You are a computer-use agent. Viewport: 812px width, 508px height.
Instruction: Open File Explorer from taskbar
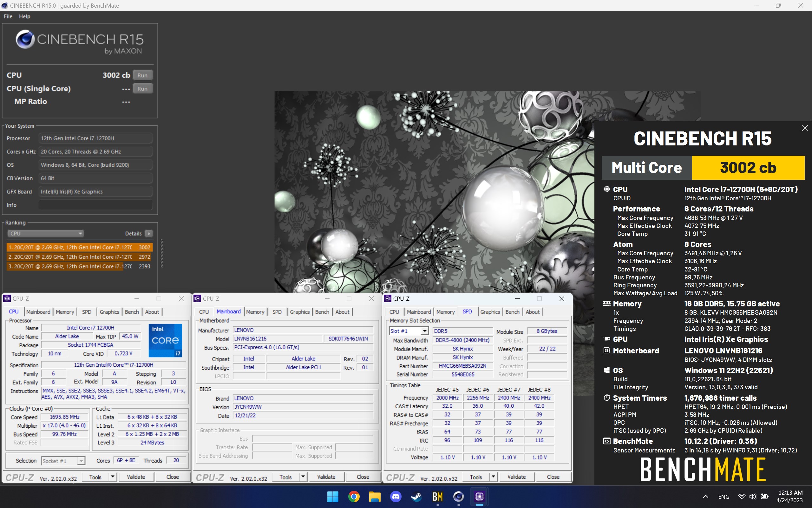(375, 496)
